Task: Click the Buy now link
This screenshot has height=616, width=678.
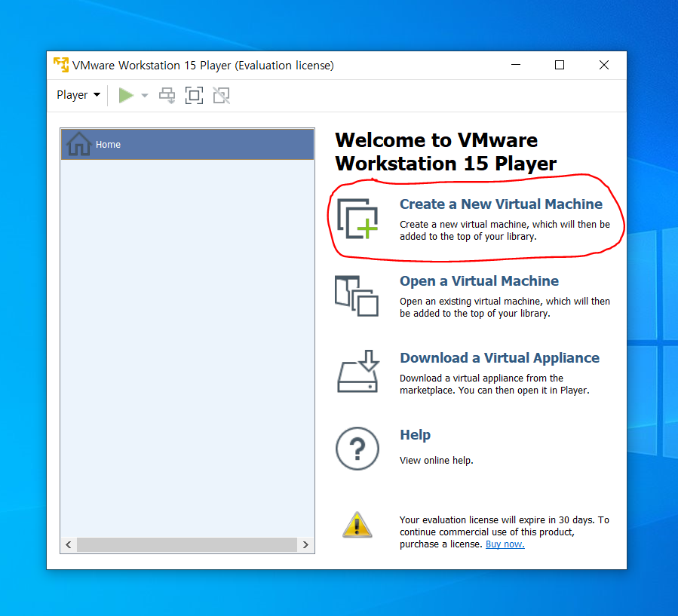Action: tap(505, 544)
